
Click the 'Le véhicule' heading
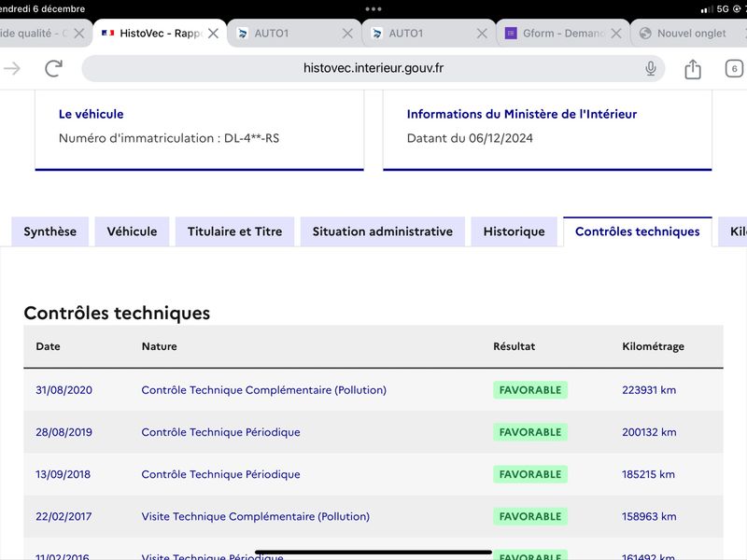pyautogui.click(x=91, y=114)
